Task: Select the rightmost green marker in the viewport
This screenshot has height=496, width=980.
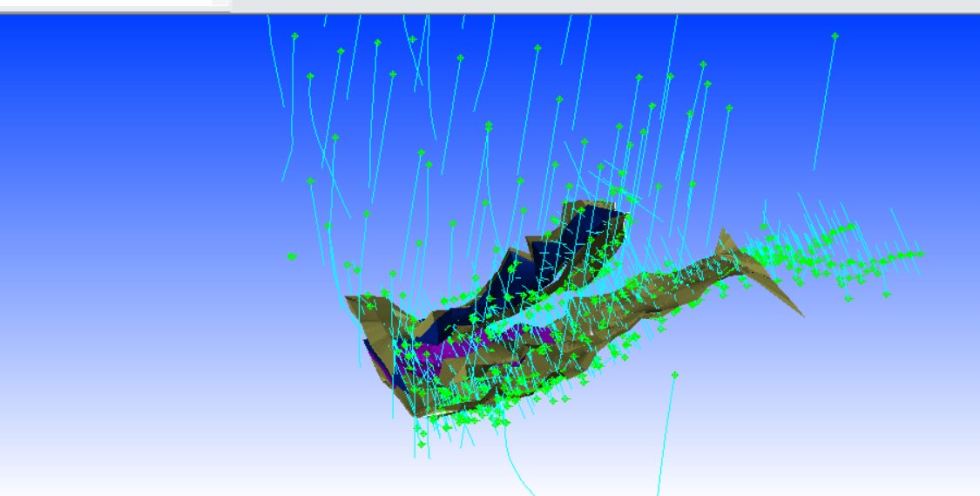Action: point(919,254)
